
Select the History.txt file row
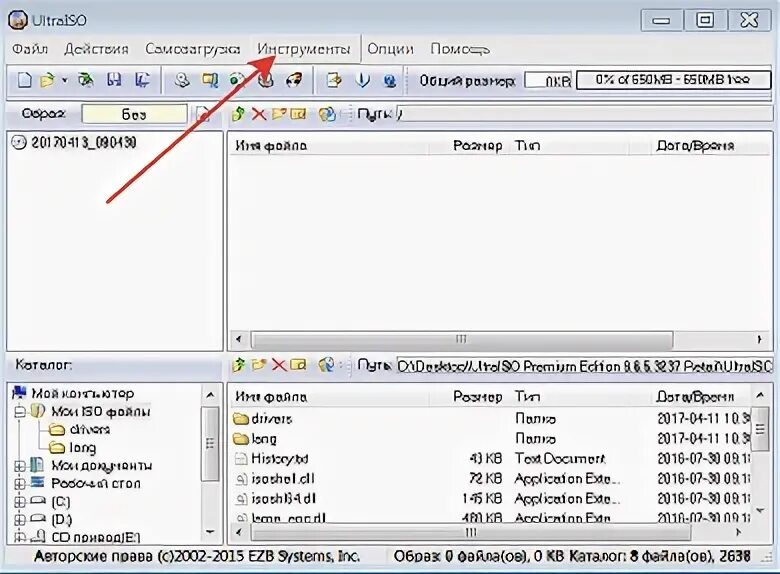[x=491, y=459]
